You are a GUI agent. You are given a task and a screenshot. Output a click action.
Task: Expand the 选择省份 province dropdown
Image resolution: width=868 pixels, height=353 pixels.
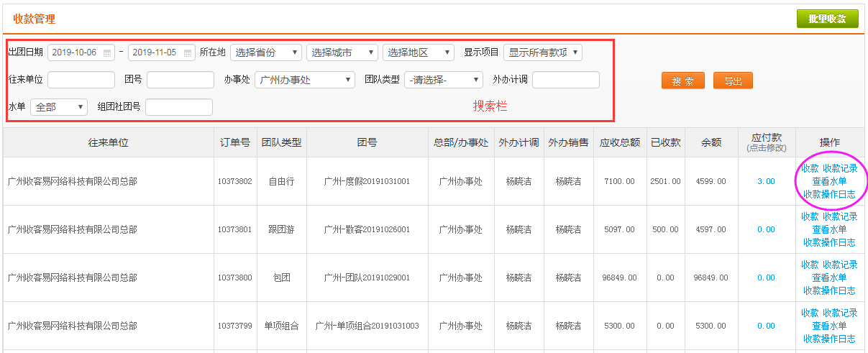266,52
